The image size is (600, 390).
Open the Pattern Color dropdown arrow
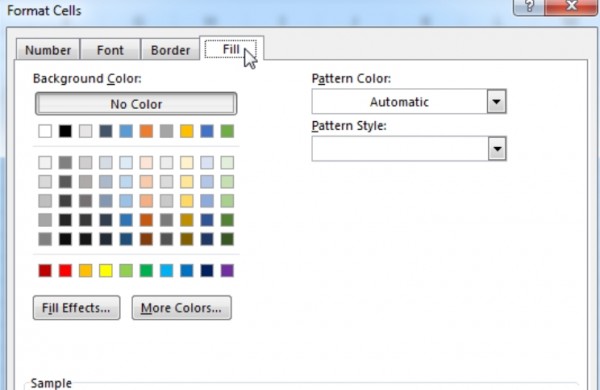496,102
